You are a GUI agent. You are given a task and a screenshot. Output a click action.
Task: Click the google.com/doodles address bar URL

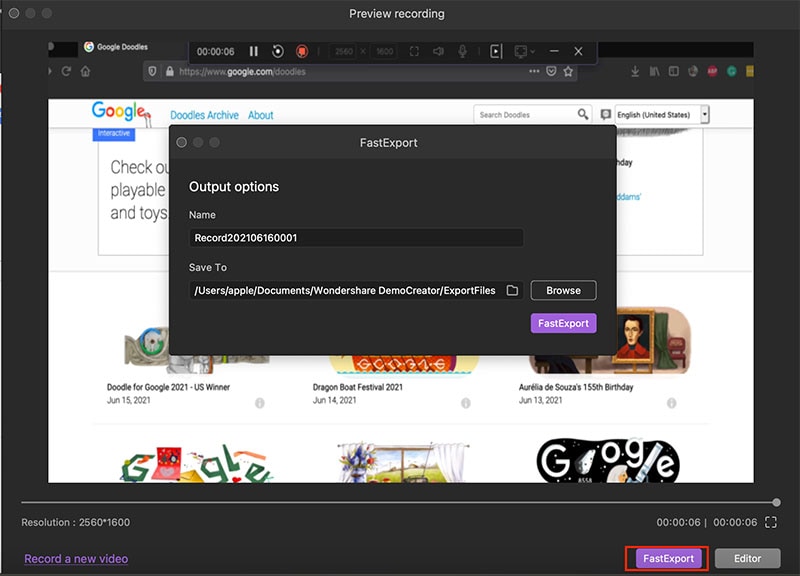242,72
